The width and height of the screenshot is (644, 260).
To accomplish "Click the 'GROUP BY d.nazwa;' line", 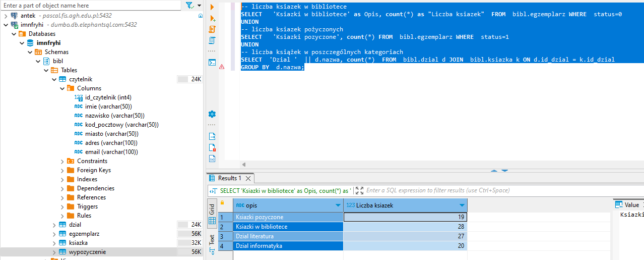I will tap(273, 67).
